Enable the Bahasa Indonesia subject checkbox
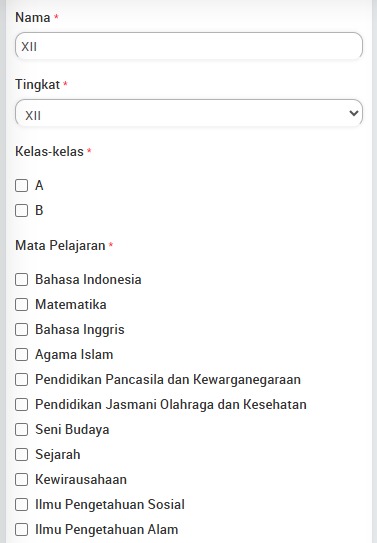This screenshot has width=377, height=543. [21, 279]
